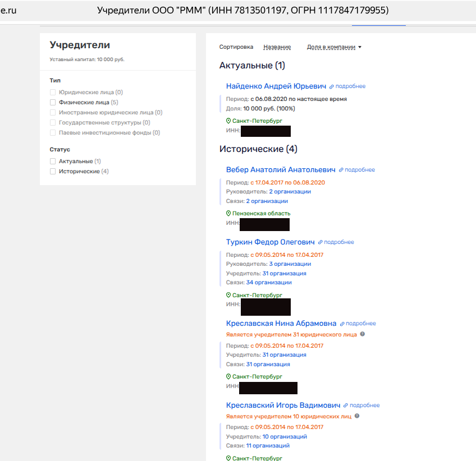Click link icon beside Найденко Андрей Юрьевич

click(x=332, y=86)
